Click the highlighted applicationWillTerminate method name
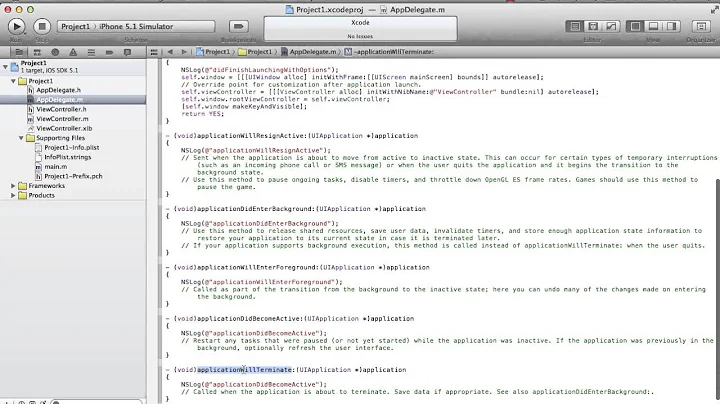720x404 pixels. [x=244, y=370]
